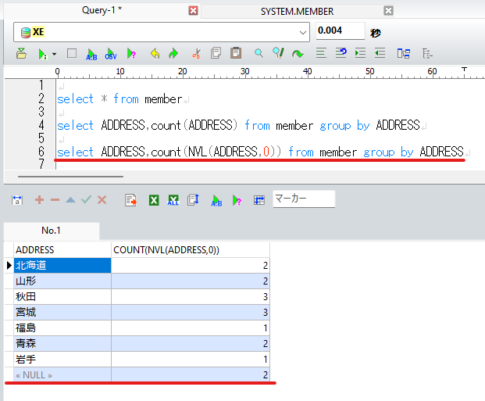485x401 pixels.
Task: Select the 秋田 address cell
Action: [x=62, y=297]
